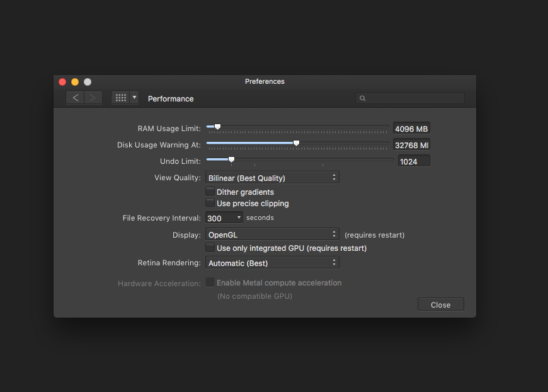Click the Hardware Acceleration label
Screen dimensions: 548x392
(x=159, y=283)
